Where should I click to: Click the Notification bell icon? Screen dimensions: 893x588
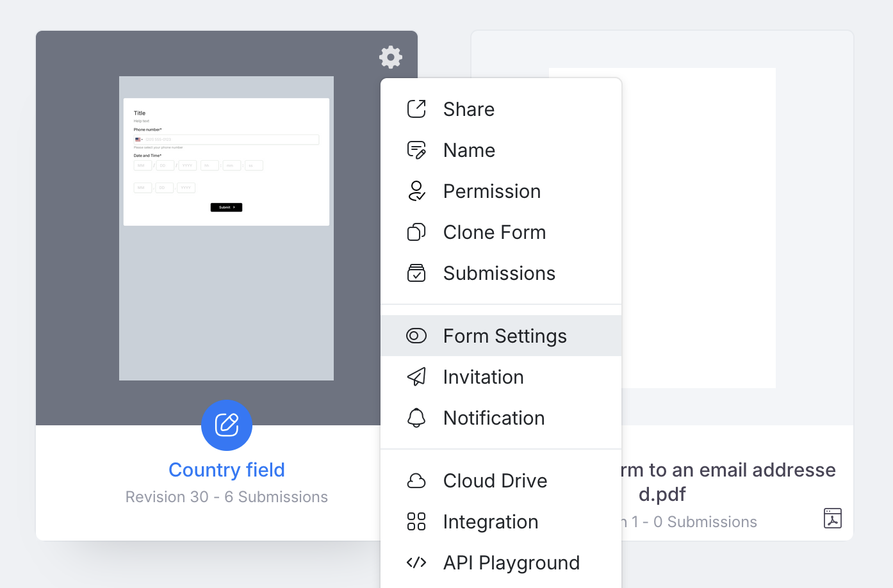[x=416, y=418]
